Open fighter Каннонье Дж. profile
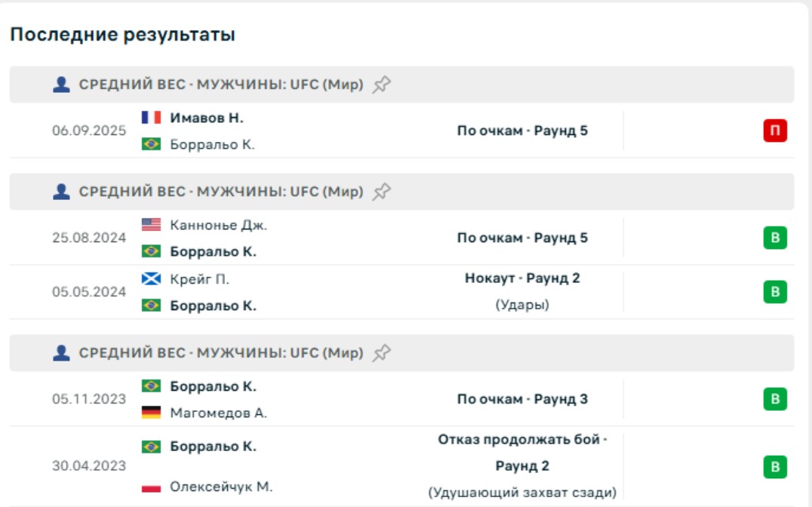 [x=218, y=225]
